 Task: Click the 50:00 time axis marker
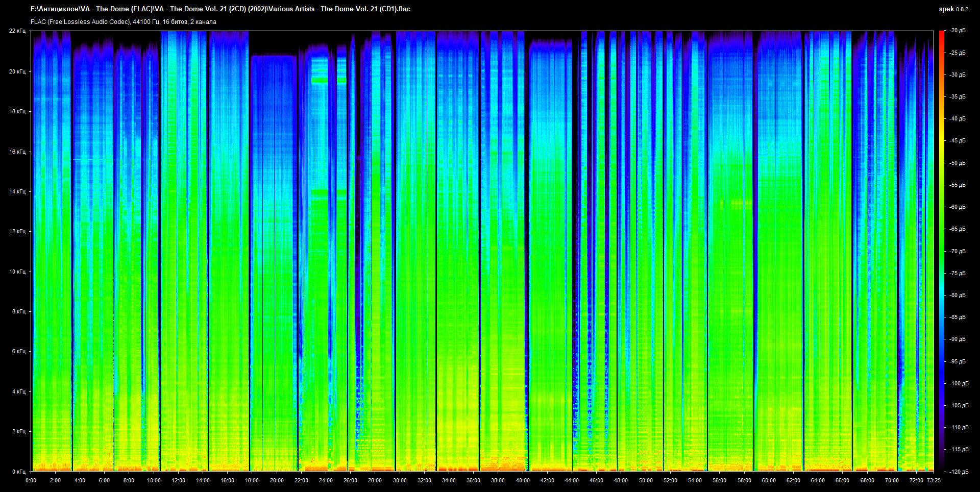(x=646, y=480)
